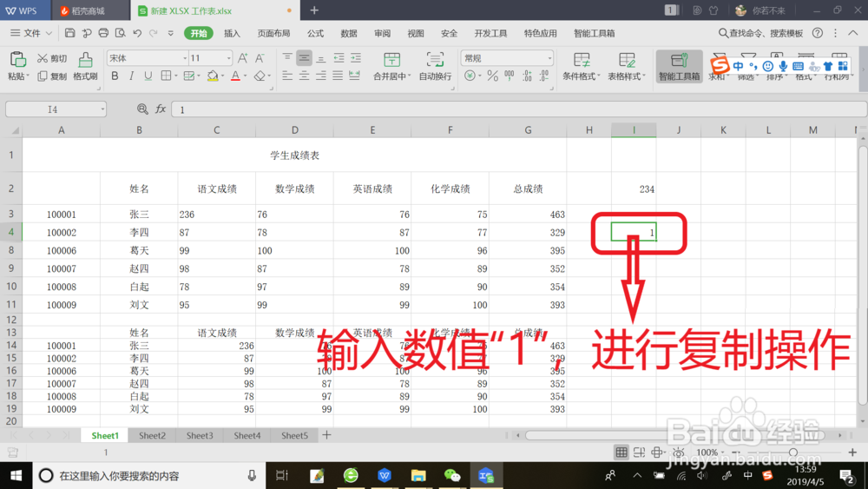Click the fx insert function icon

coord(161,109)
